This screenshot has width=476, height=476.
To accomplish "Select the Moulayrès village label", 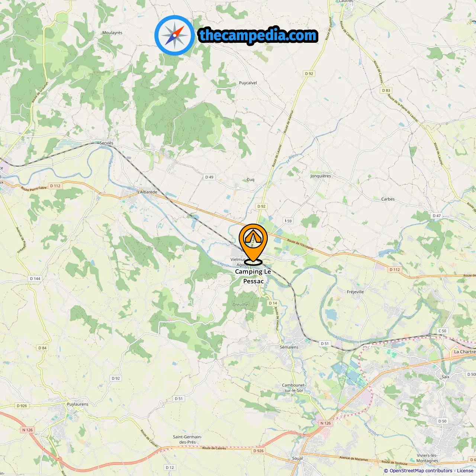I will [x=112, y=33].
